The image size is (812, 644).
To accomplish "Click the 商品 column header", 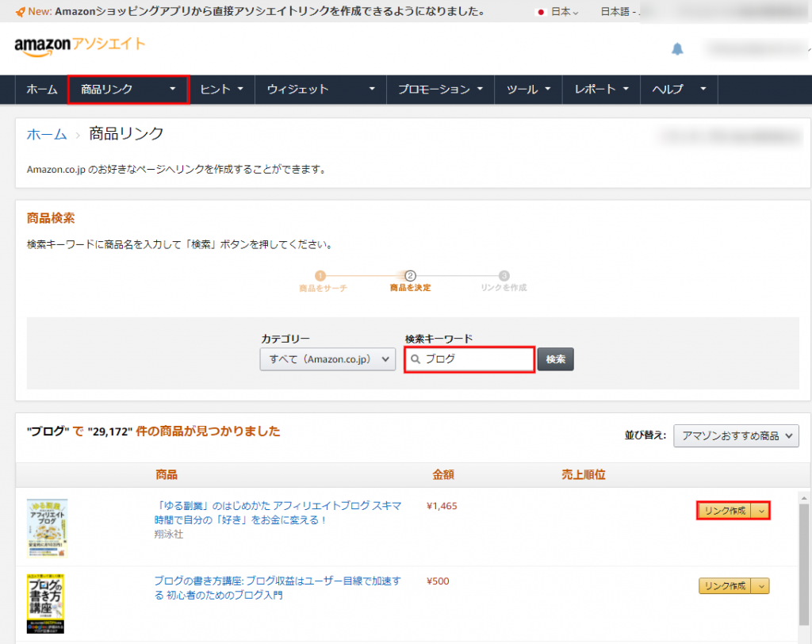I will click(x=167, y=474).
